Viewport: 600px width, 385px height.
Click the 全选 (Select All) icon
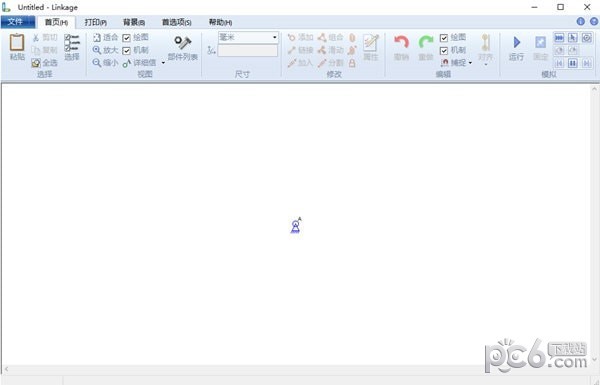pos(36,63)
